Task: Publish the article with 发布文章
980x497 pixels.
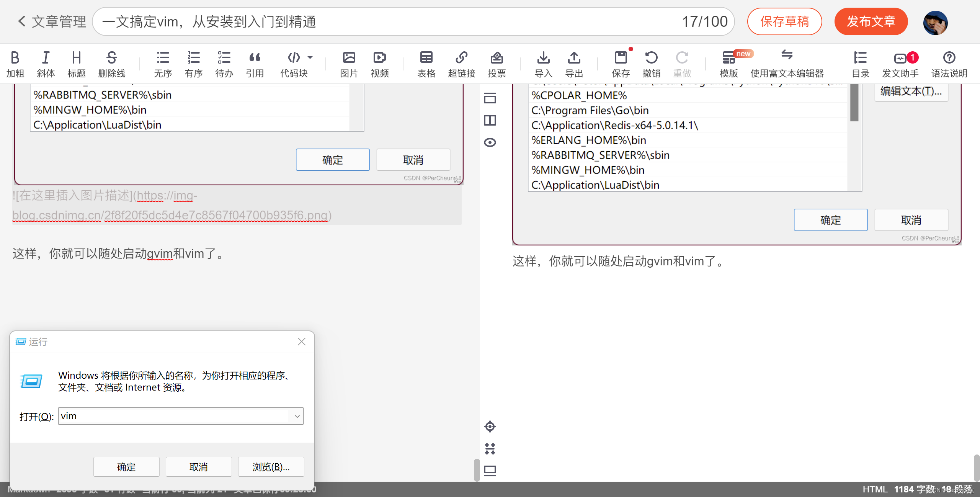Action: pyautogui.click(x=871, y=21)
